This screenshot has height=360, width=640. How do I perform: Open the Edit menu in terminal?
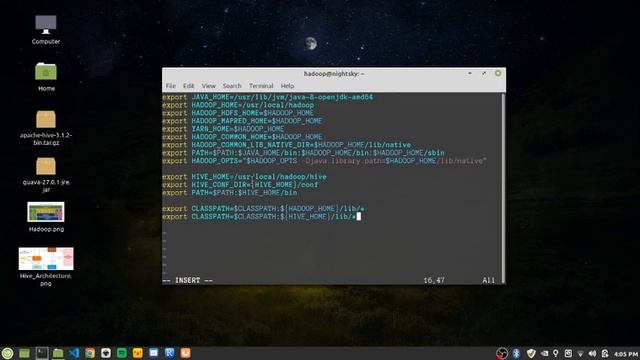coord(188,86)
